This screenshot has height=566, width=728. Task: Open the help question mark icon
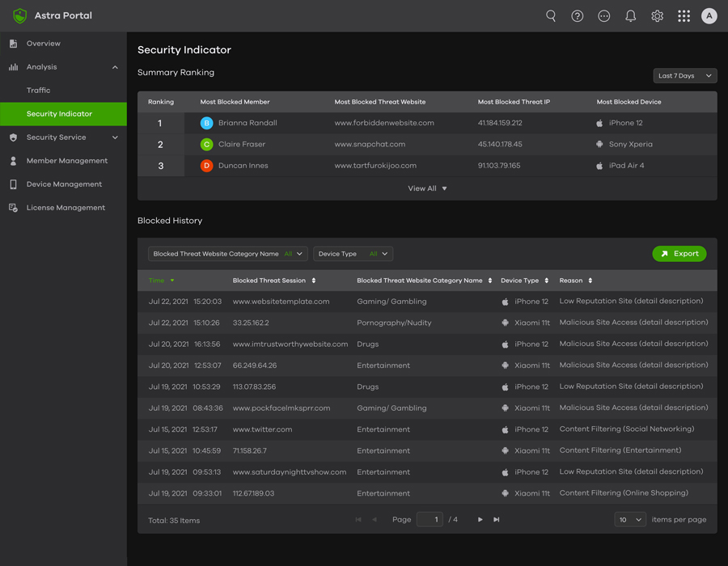click(578, 16)
